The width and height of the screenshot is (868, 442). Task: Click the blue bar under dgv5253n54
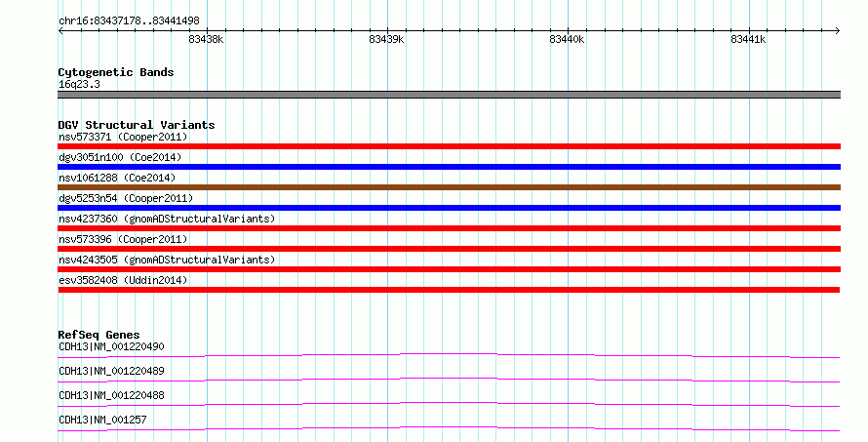point(449,208)
